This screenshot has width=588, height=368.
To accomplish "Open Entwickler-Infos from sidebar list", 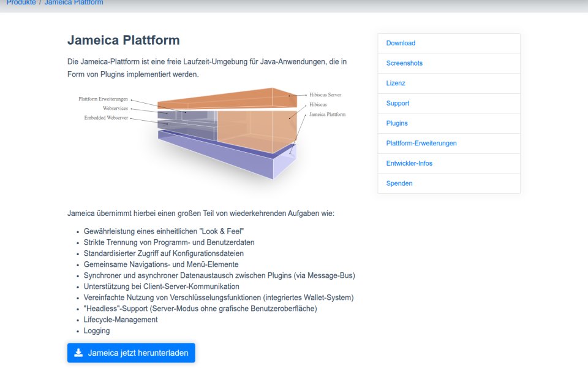I will 409,163.
